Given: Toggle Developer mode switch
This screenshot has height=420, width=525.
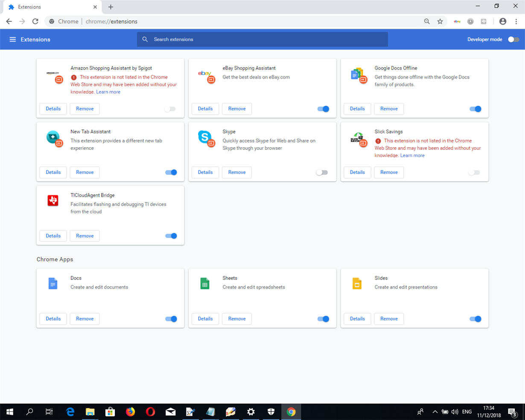Looking at the screenshot, I should [x=513, y=39].
